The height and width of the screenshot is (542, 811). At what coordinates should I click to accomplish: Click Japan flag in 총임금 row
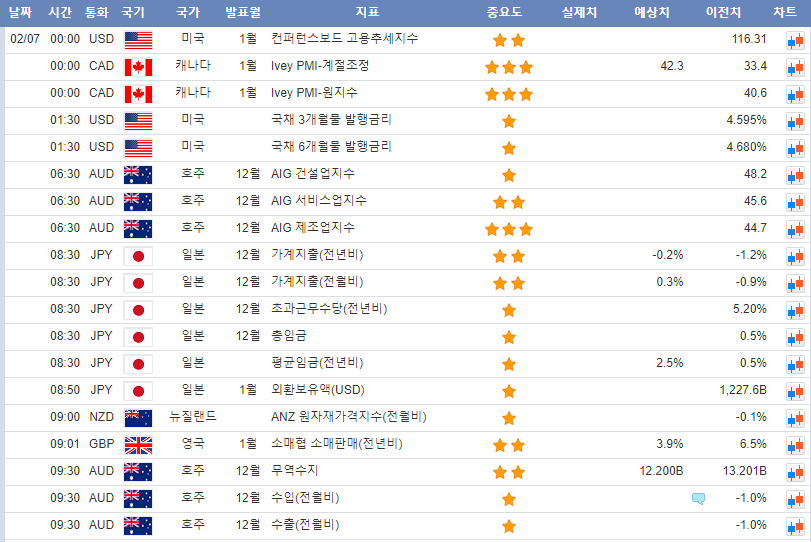(138, 336)
